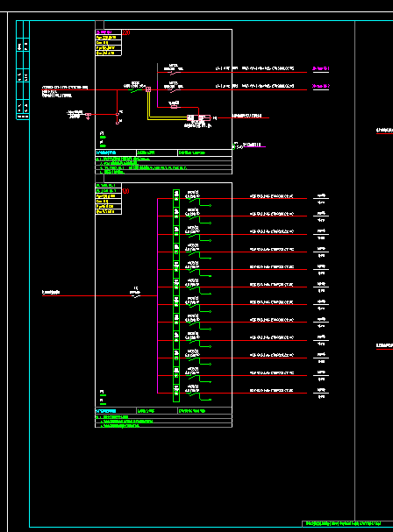The image size is (393, 532).
Task: Select the magenta vertical busbar in lower panel
Action: coord(158,296)
